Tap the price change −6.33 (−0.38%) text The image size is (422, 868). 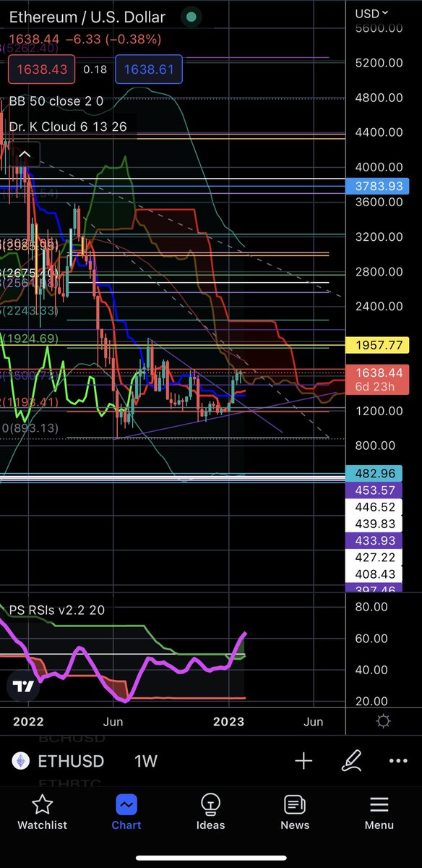(x=113, y=39)
